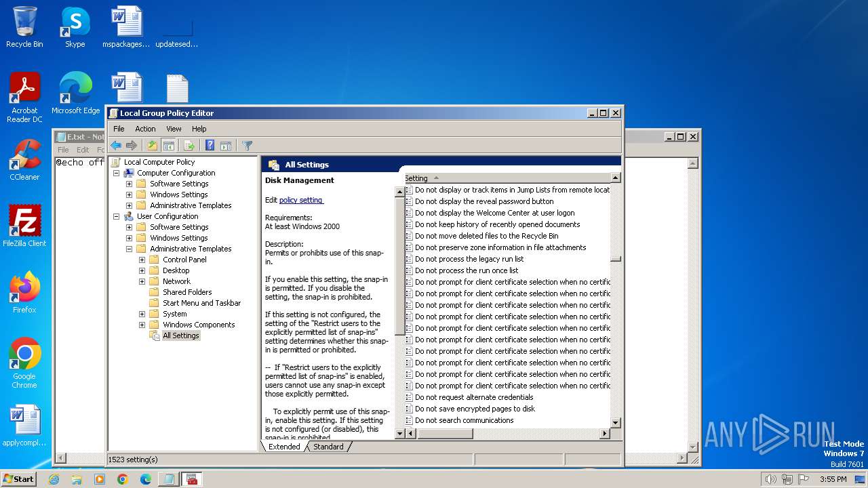Select 'Do not keep history of recently opened documents'
This screenshot has height=488, width=868.
[497, 224]
